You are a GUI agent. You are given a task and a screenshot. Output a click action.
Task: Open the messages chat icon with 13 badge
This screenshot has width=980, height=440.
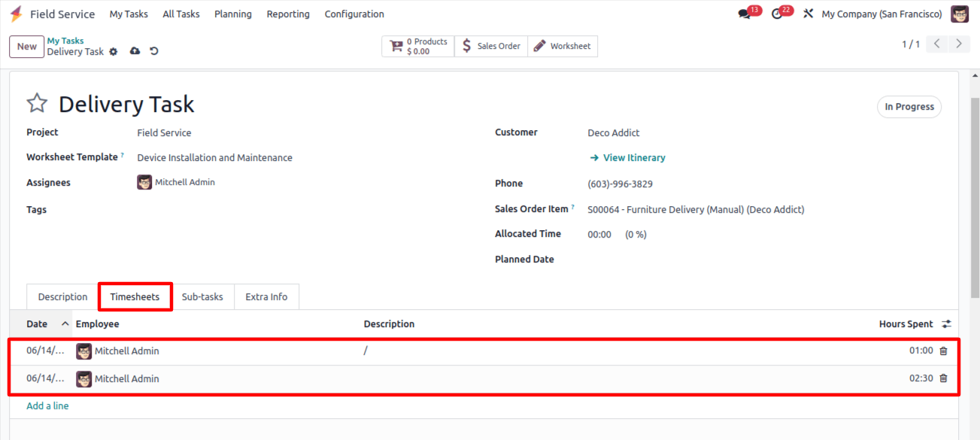click(745, 14)
